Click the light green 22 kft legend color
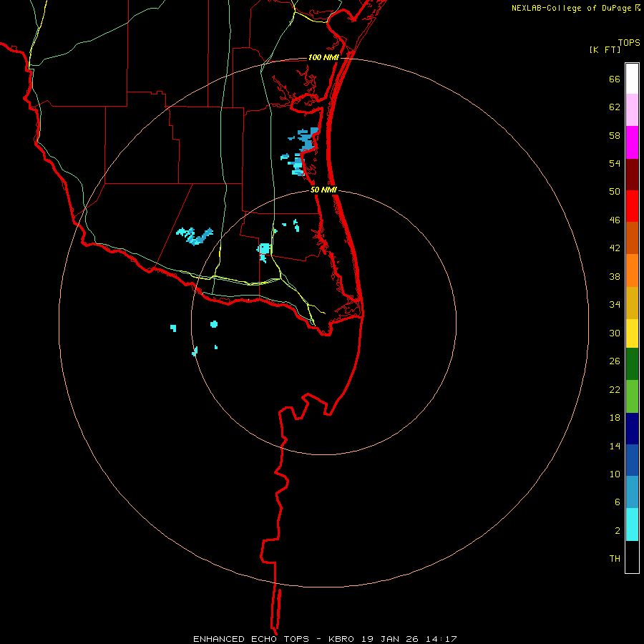Viewport: 644px width, 644px height. click(x=632, y=396)
